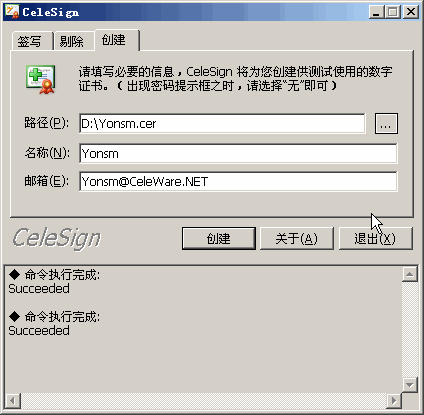424x415 pixels.
Task: Click the log scrollbar up arrow
Action: (410, 275)
